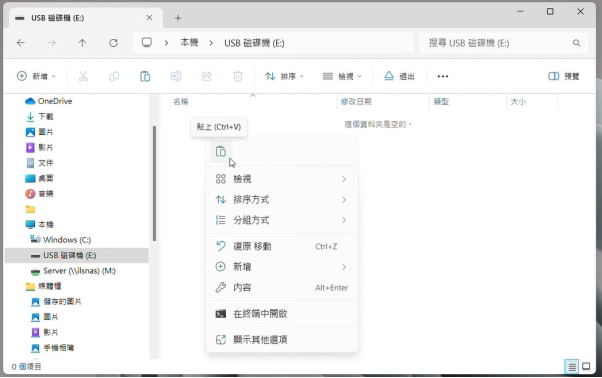Select USB 磁碟機 (E:) in sidebar
602x378 pixels.
tap(77, 255)
